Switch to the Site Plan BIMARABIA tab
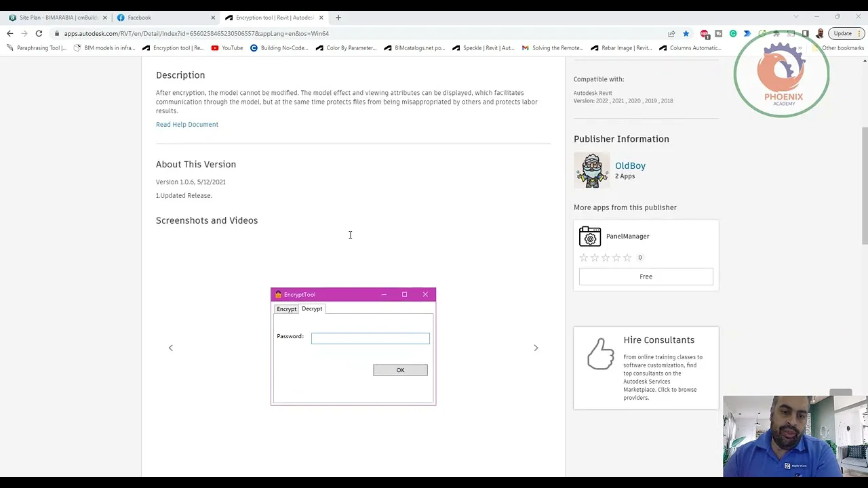The image size is (868, 488). 57,18
